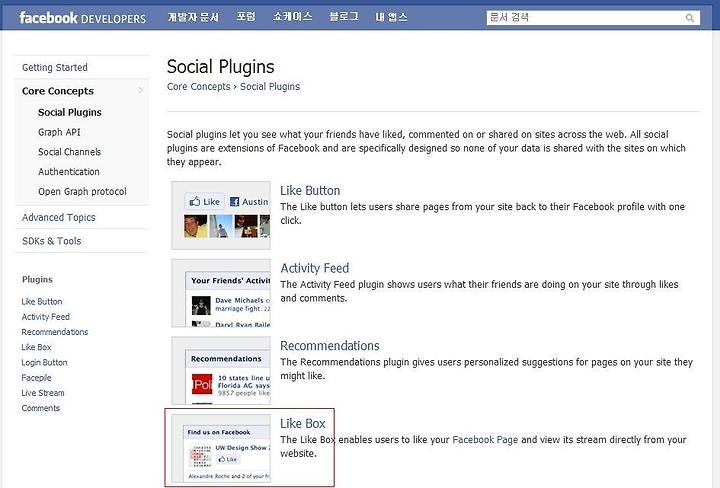Open Advanced Topics in the sidebar

(59, 218)
